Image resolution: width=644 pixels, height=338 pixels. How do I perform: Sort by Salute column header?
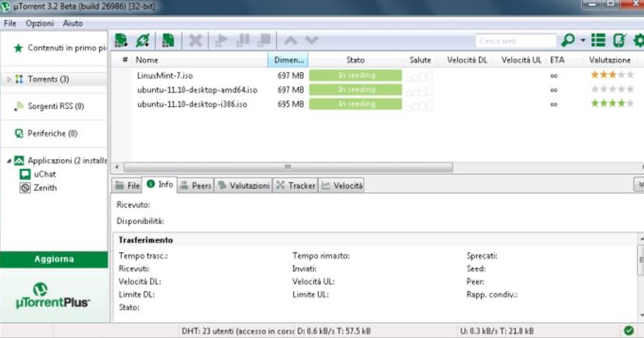click(420, 60)
